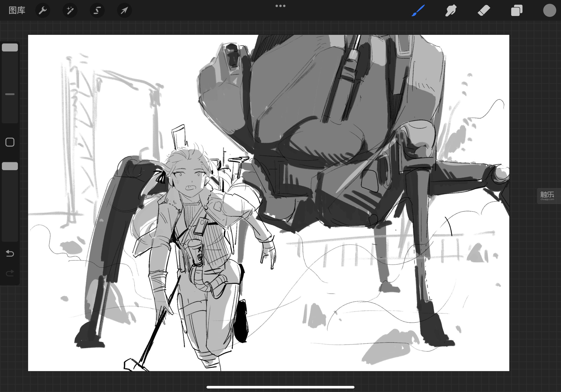
Task: Redo the last undone stroke
Action: tap(10, 273)
